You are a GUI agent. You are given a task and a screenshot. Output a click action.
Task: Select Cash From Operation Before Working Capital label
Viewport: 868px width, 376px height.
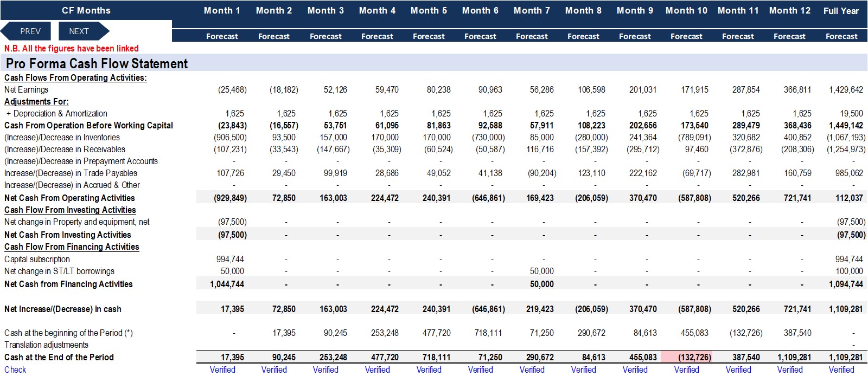[88, 125]
